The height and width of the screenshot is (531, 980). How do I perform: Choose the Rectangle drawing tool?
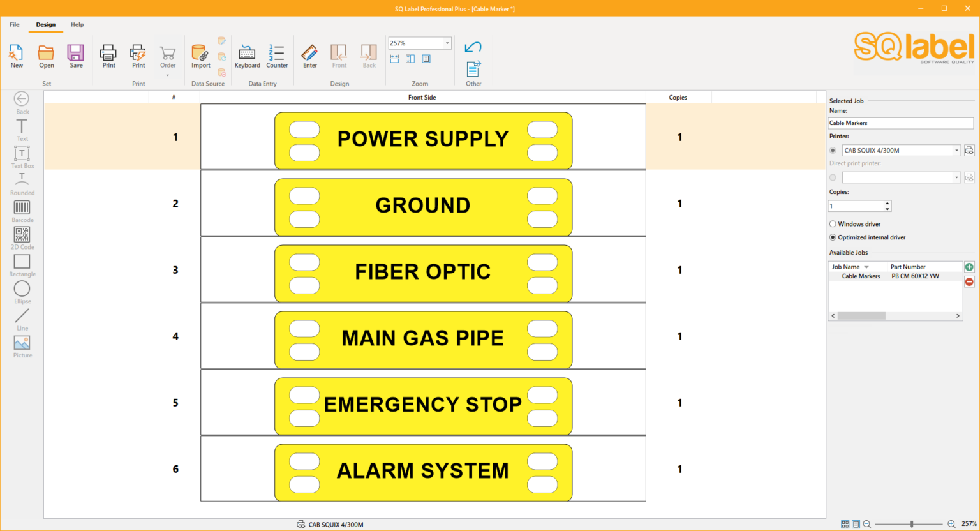point(22,264)
